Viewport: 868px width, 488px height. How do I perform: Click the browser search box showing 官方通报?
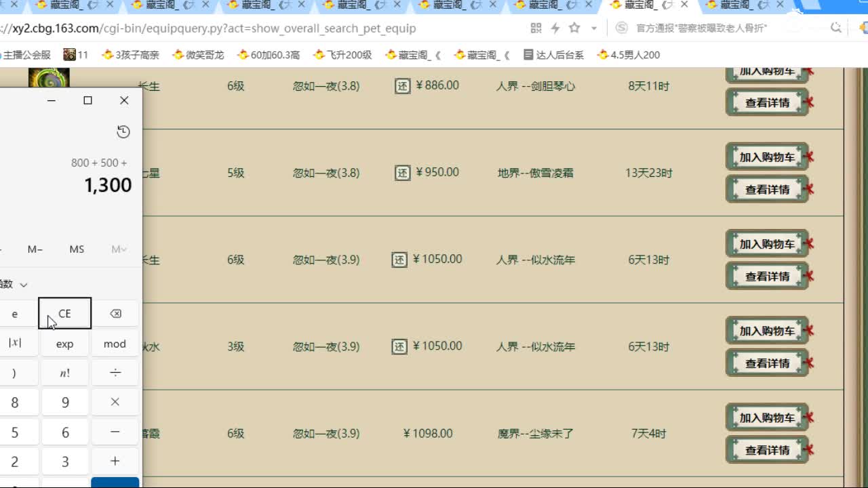[702, 28]
